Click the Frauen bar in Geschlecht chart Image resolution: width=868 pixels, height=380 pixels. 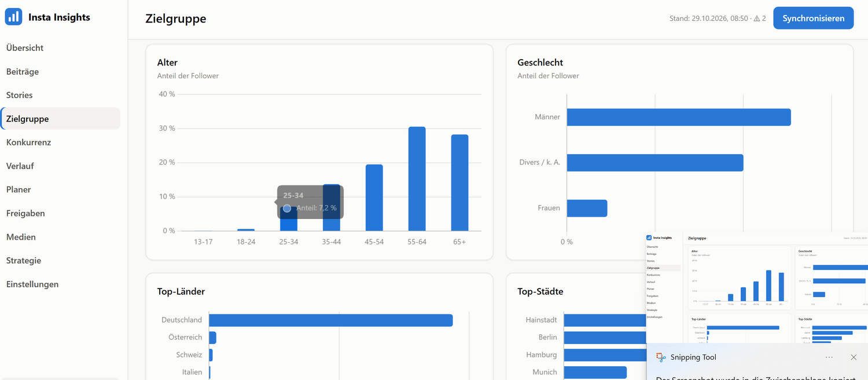587,209
